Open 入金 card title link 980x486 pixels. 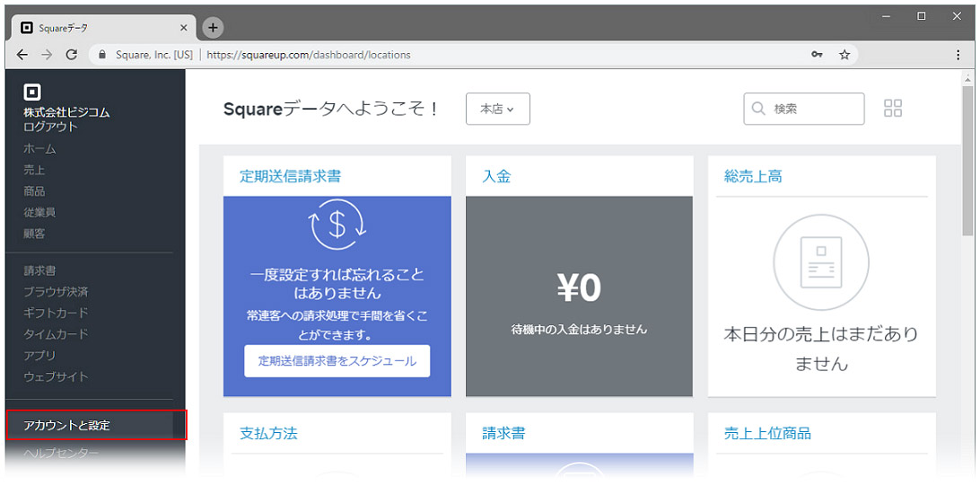click(x=496, y=176)
